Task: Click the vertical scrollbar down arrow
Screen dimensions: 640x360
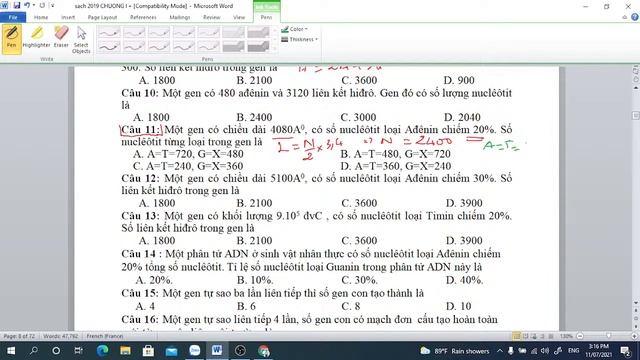Action: pyautogui.click(x=636, y=303)
